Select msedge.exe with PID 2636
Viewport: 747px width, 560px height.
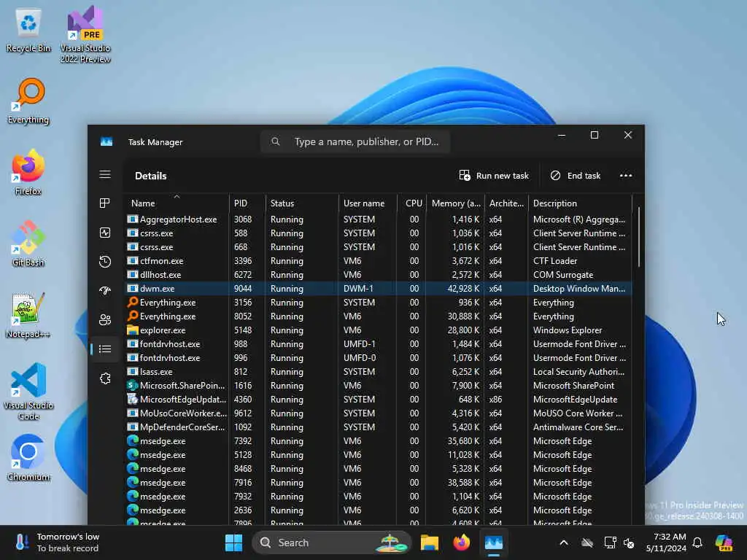tap(379, 510)
